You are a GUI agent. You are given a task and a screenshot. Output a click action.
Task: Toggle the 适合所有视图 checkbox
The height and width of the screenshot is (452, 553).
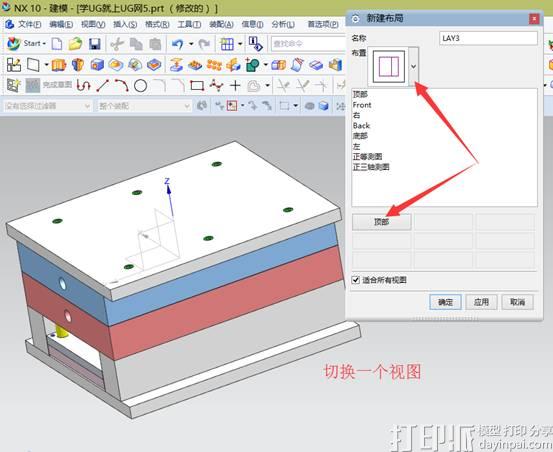(x=356, y=280)
